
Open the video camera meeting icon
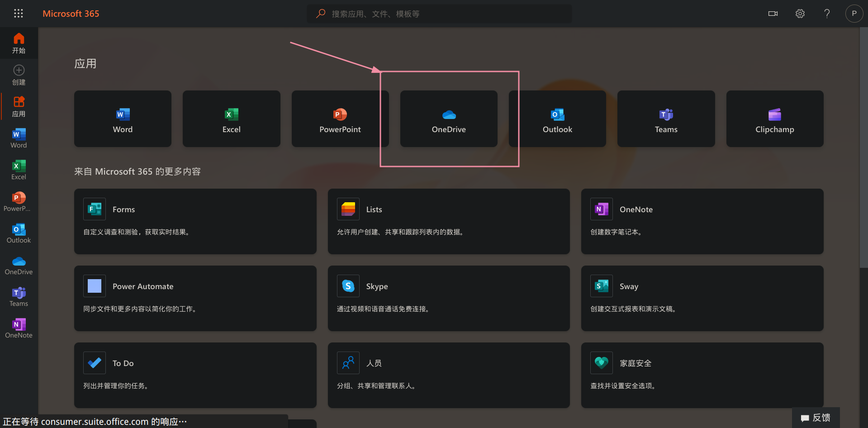click(773, 14)
